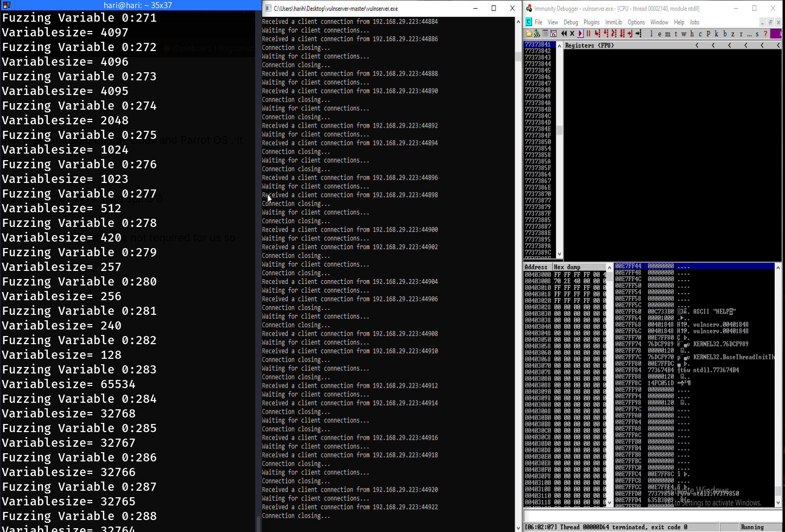
Task: Select stack row 00E7FF60 ASCII HELP
Action: (695, 312)
